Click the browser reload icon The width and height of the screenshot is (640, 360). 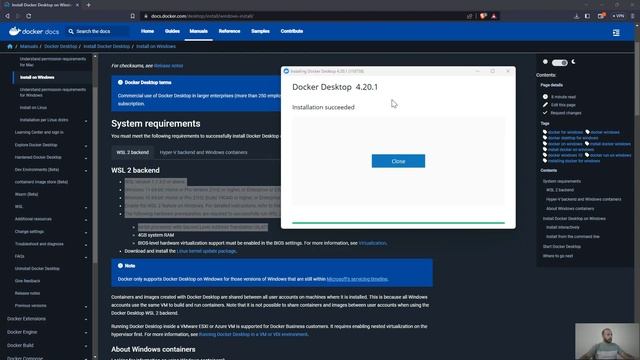pyautogui.click(x=29, y=16)
